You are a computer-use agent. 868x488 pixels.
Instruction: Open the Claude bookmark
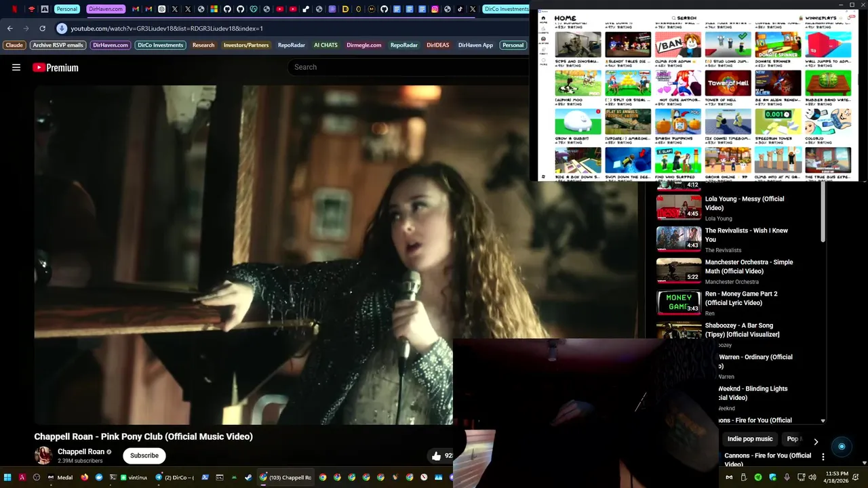pyautogui.click(x=14, y=45)
